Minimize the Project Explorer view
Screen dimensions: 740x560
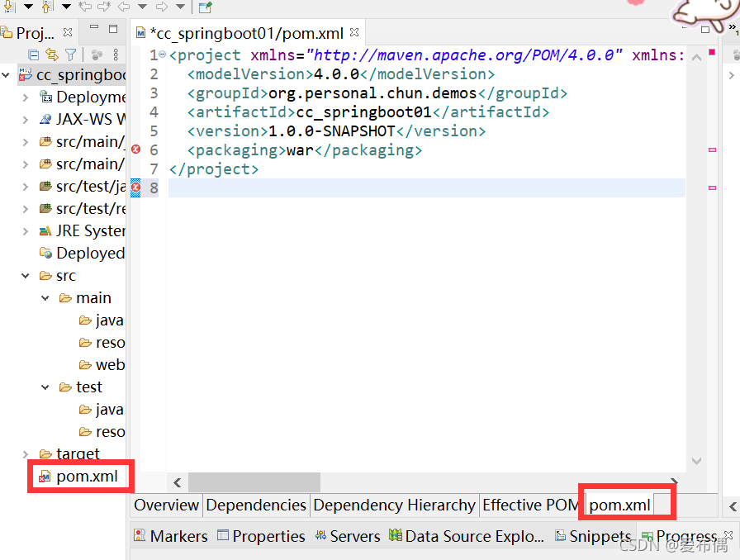(x=93, y=26)
